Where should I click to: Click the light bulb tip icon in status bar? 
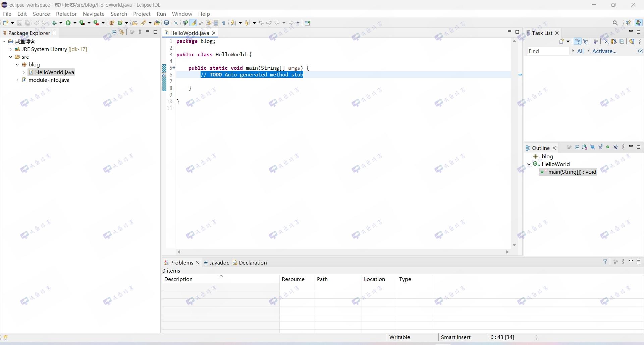pyautogui.click(x=5, y=338)
